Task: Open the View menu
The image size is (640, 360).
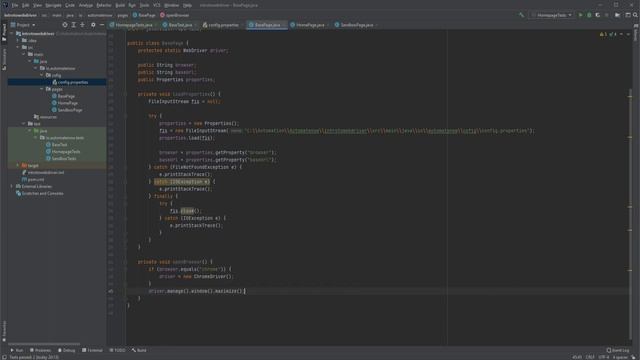Action: (x=37, y=5)
